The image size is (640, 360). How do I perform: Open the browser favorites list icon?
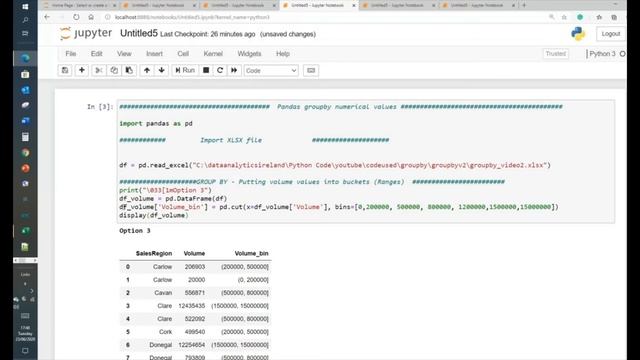599,17
